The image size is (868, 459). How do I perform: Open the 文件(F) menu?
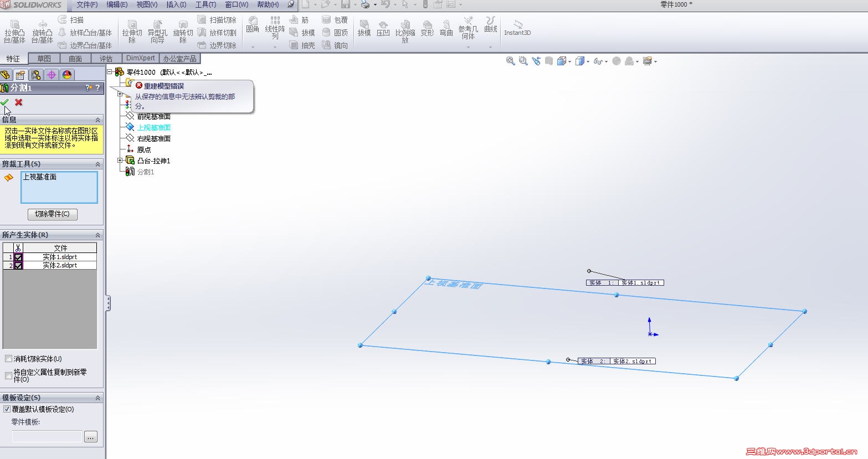87,4
